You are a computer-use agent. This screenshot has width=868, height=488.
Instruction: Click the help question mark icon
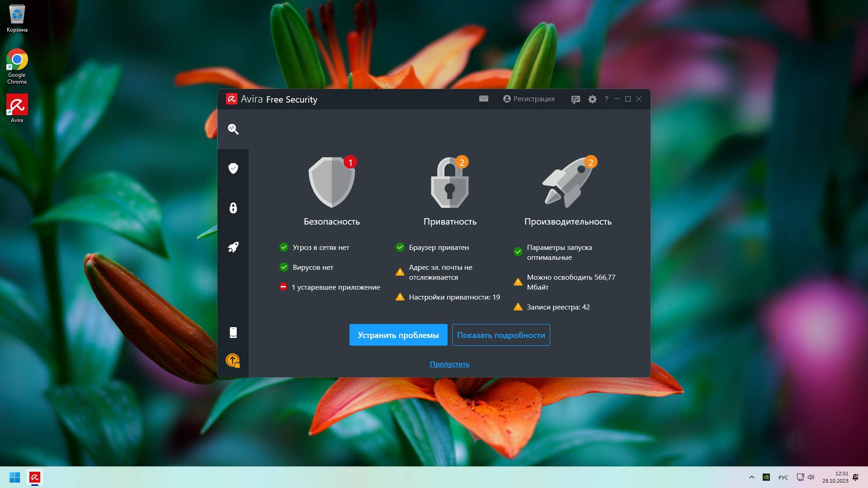click(606, 99)
